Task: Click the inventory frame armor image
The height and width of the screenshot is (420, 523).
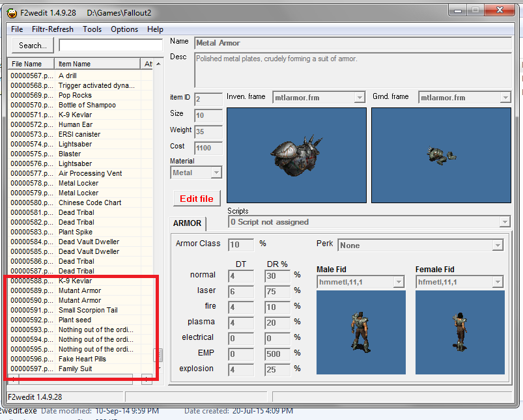Action: 296,155
